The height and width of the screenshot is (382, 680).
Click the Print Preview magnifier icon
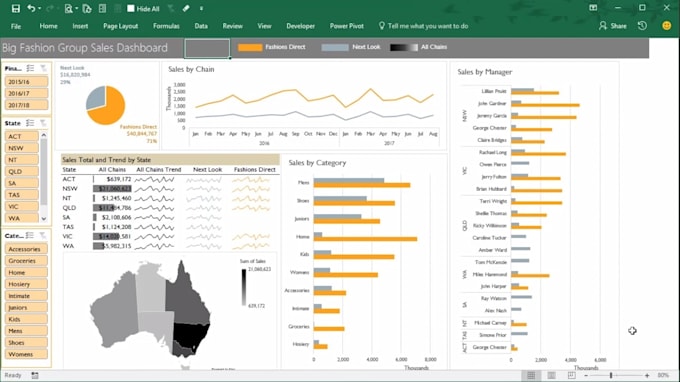(68, 8)
